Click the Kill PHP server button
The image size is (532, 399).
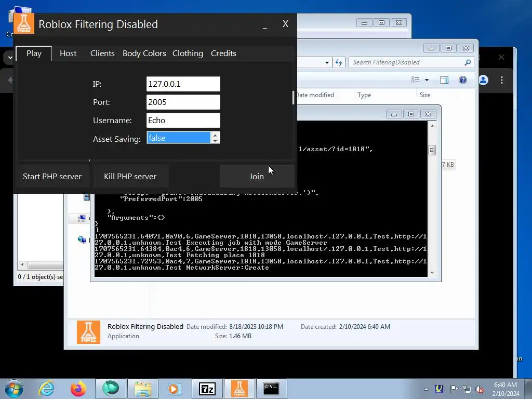tap(130, 177)
